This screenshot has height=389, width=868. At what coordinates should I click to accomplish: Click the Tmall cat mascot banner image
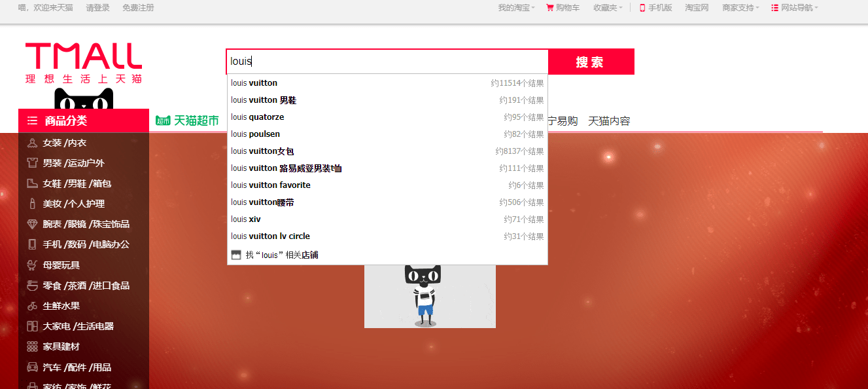pos(430,296)
